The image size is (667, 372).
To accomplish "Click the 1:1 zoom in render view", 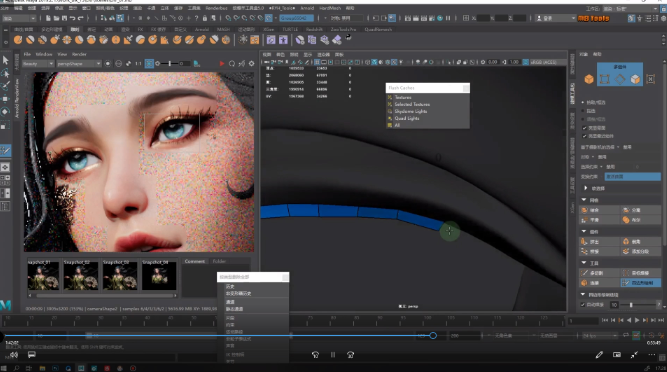I will 138,64.
